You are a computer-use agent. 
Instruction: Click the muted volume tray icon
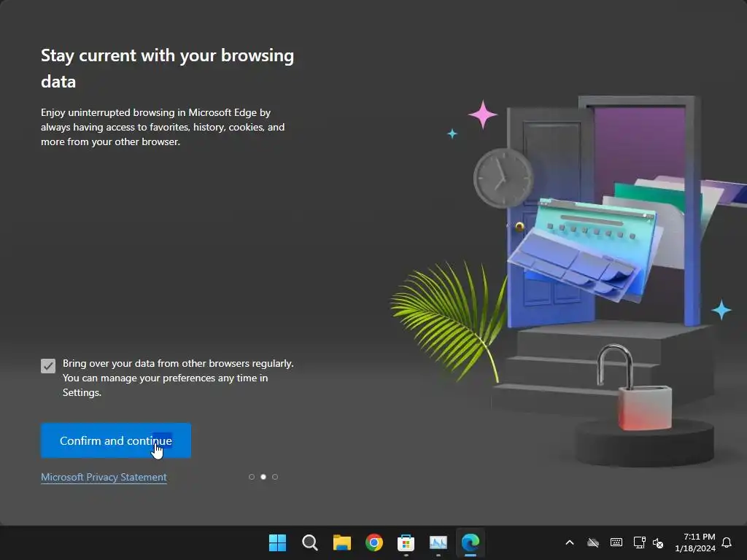658,542
